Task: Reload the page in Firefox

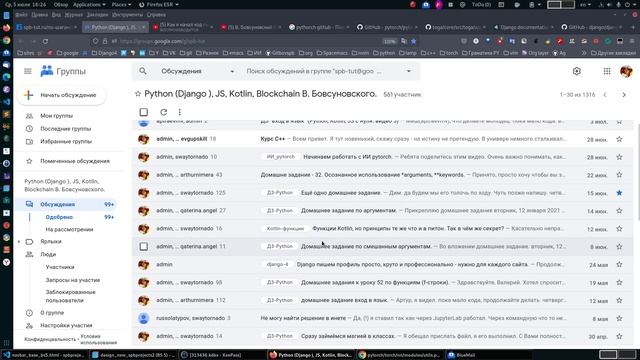Action: (x=45, y=41)
